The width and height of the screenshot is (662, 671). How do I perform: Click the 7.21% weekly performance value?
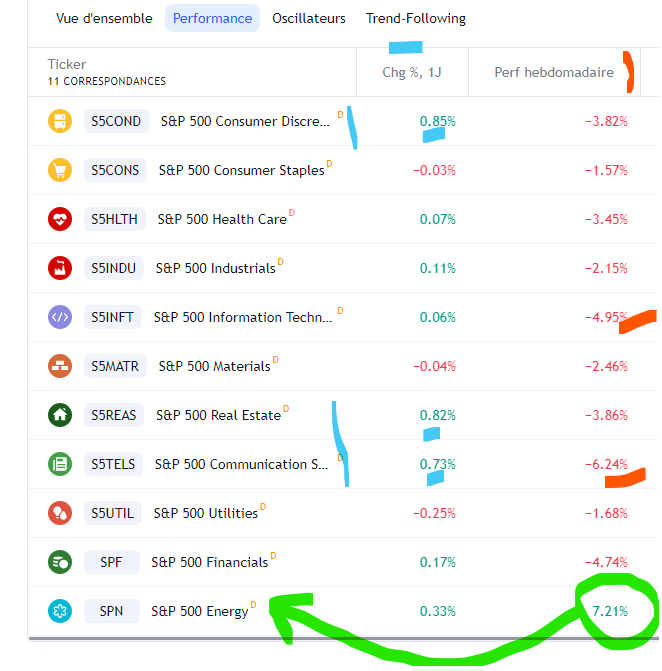coord(610,612)
